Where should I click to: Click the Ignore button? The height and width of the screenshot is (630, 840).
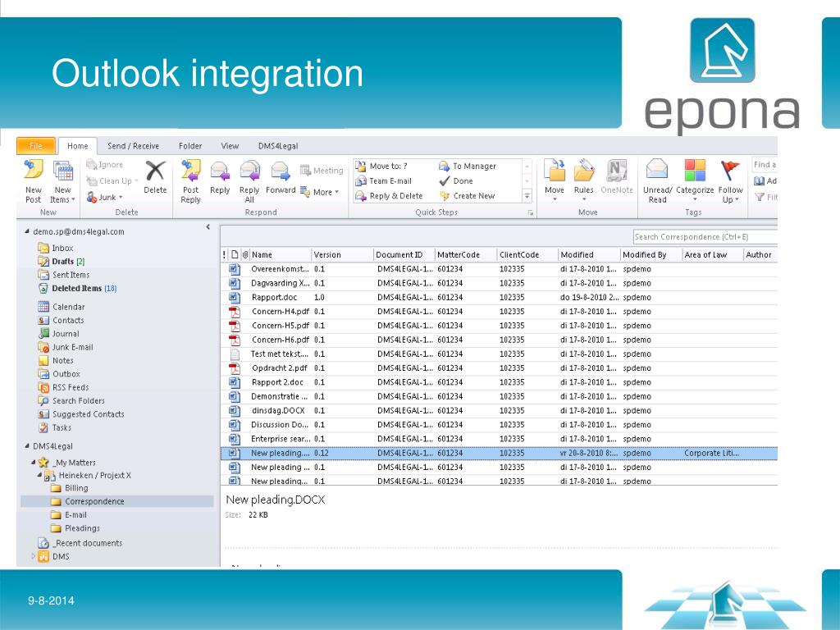click(105, 165)
